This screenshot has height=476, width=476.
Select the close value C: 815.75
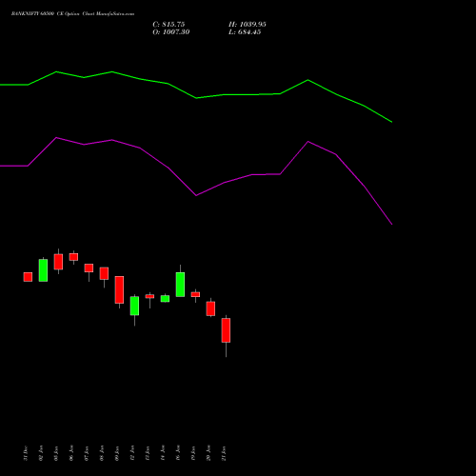point(169,25)
